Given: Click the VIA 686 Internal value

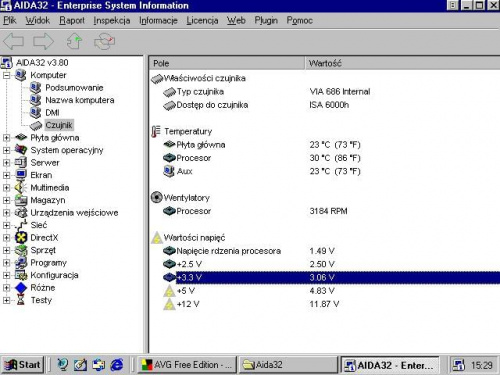Looking at the screenshot, I should (340, 92).
